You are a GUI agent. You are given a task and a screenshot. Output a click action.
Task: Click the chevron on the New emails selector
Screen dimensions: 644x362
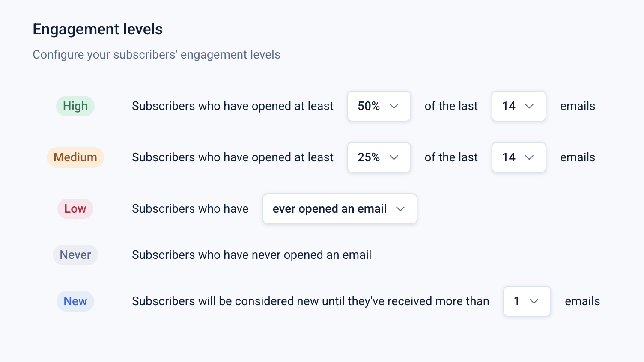pyautogui.click(x=534, y=301)
